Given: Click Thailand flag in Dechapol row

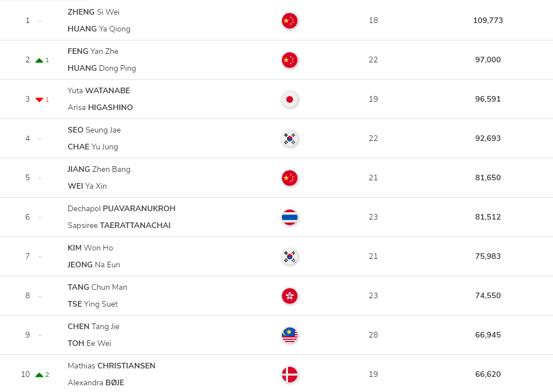Looking at the screenshot, I should point(290,217).
